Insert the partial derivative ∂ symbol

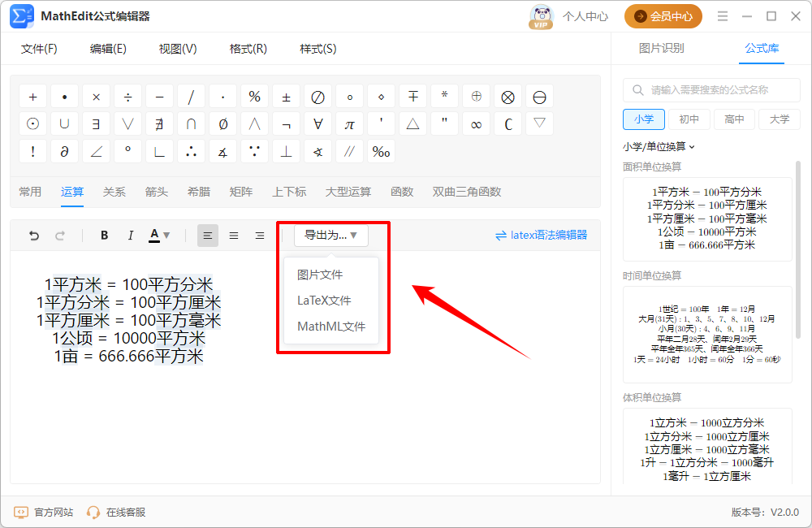coord(65,151)
